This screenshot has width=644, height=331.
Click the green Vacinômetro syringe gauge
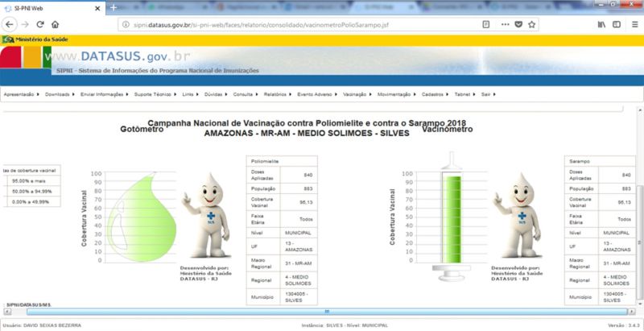[x=452, y=217]
